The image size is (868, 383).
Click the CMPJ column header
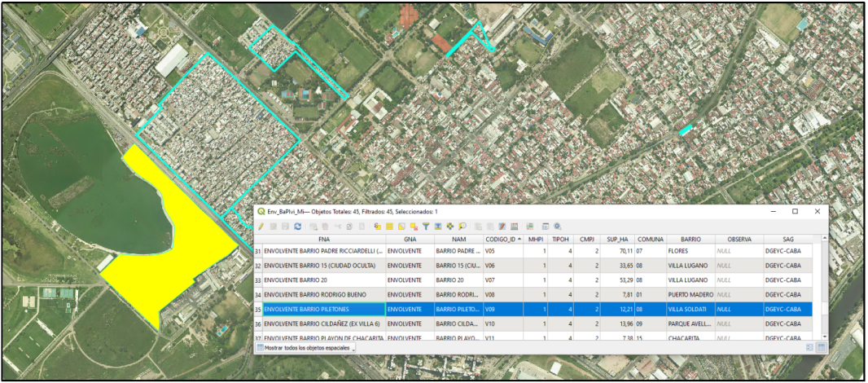[586, 240]
